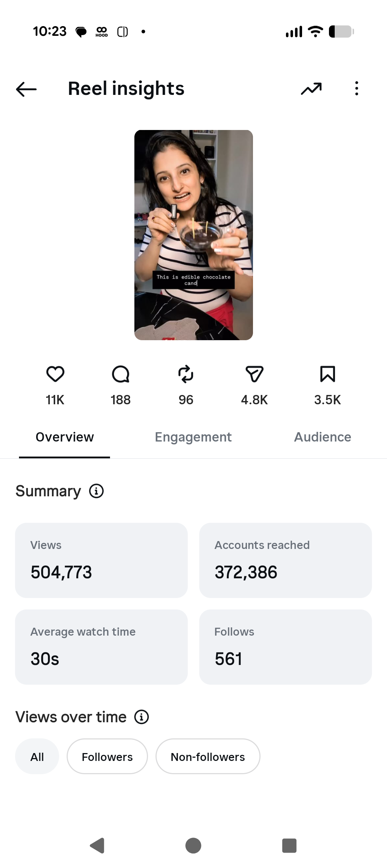Select the Non-followers filter chip
Screen dimensions: 387x868
tap(208, 757)
